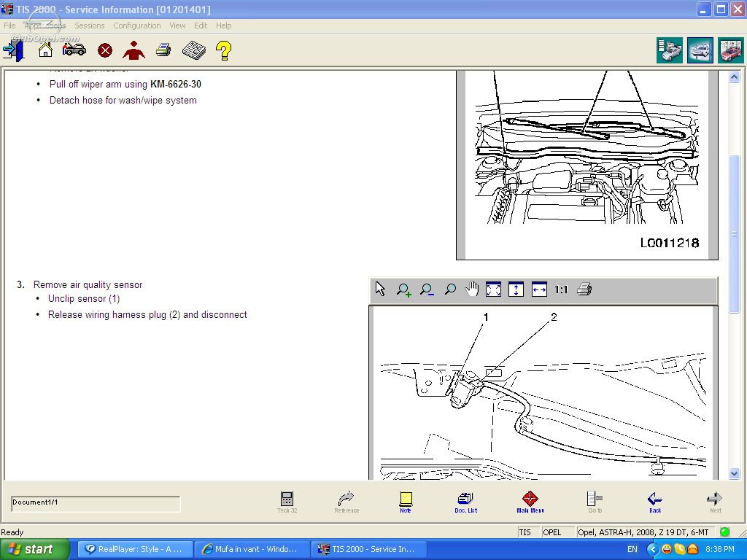This screenshot has height=560, width=747.
Task: Click the red car application icon at top right
Action: [731, 50]
